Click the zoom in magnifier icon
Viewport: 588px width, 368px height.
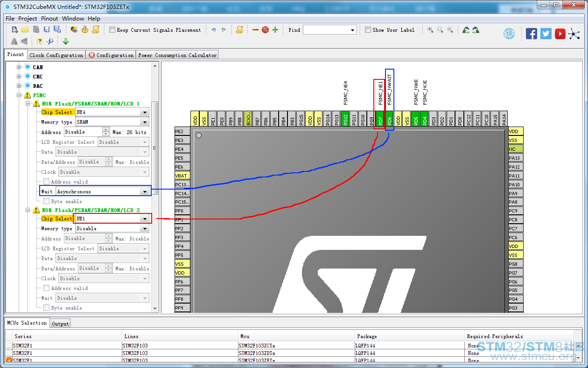pyautogui.click(x=430, y=30)
